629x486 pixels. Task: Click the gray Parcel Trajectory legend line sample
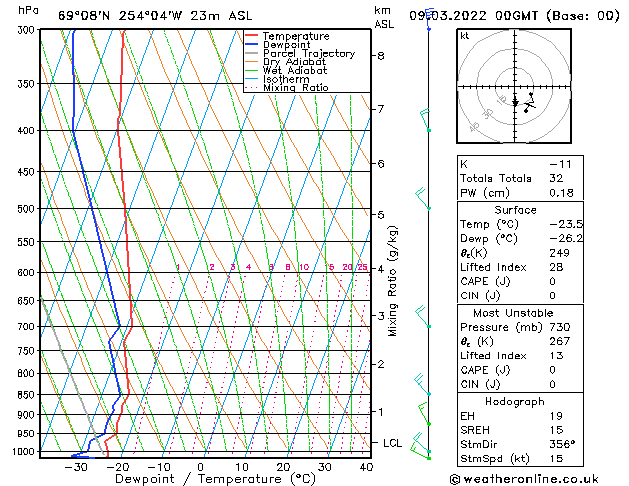(251, 53)
